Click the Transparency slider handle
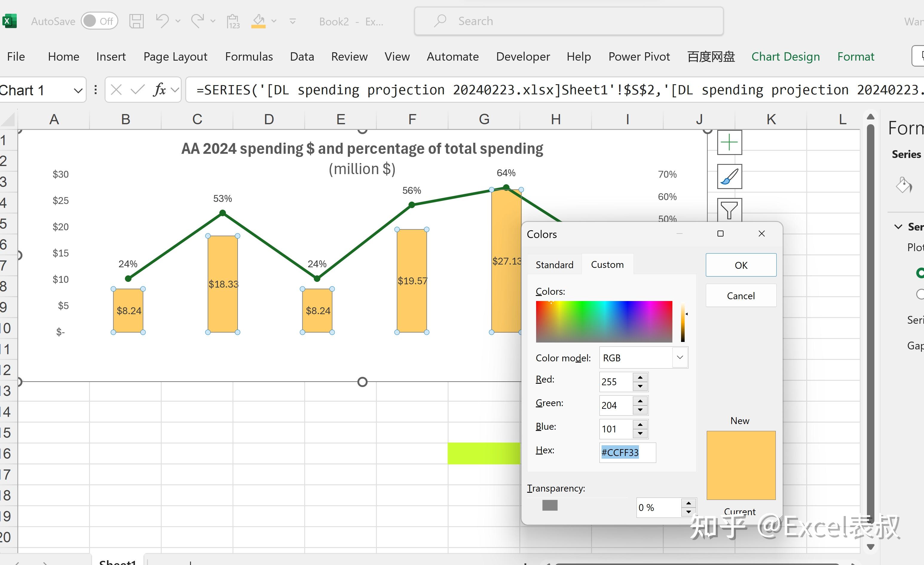This screenshot has height=565, width=924. pyautogui.click(x=550, y=506)
